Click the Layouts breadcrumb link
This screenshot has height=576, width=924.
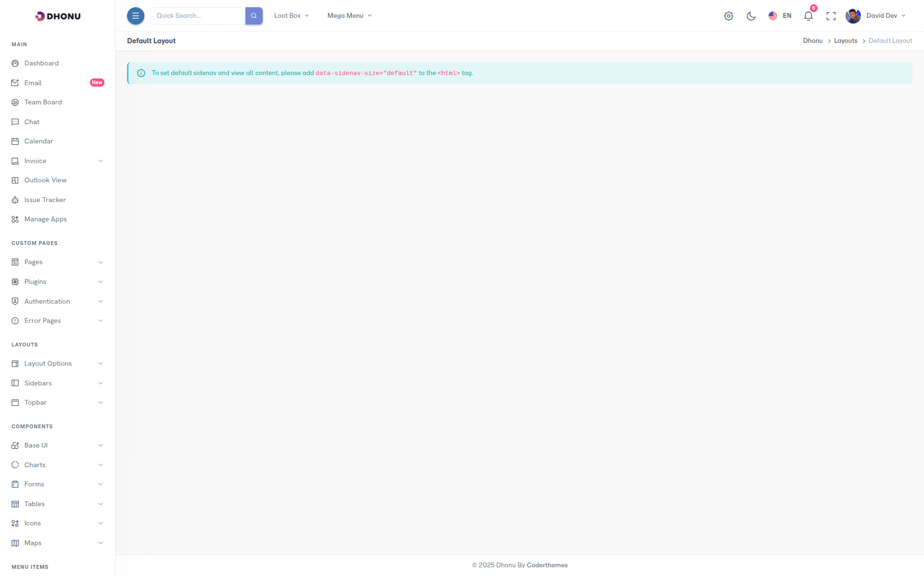(x=846, y=41)
